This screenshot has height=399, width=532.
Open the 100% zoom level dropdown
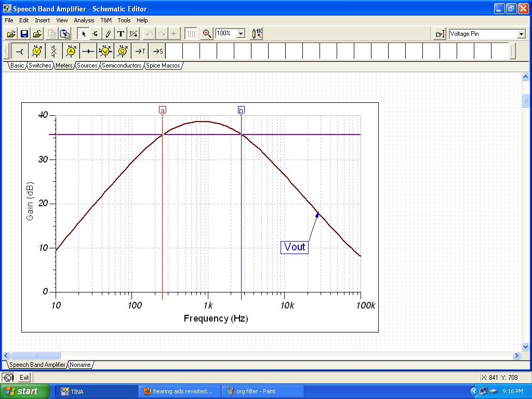241,34
